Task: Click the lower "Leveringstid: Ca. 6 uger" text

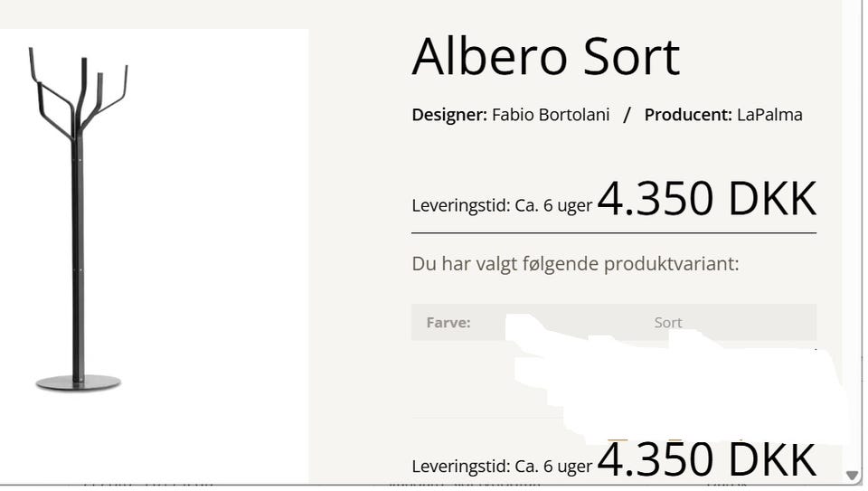Action: click(502, 467)
